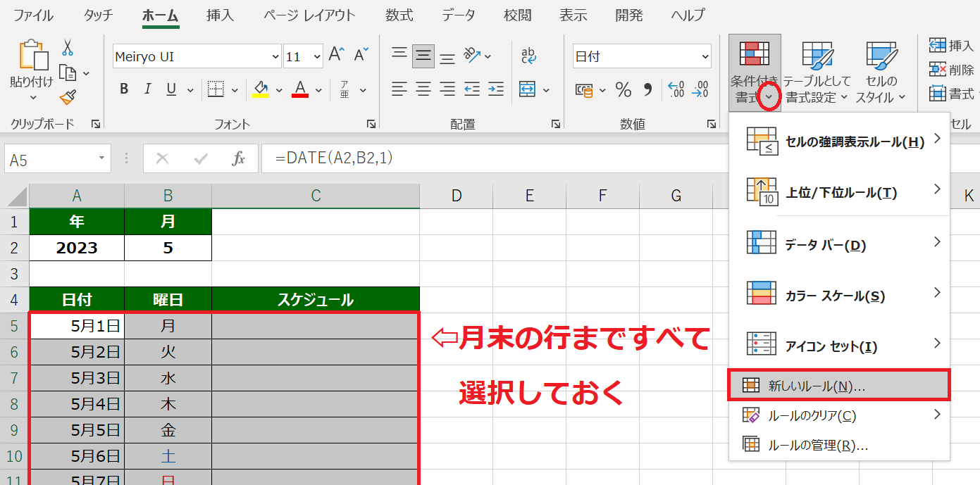Open the Meiryo UI font name dropdown

[275, 57]
